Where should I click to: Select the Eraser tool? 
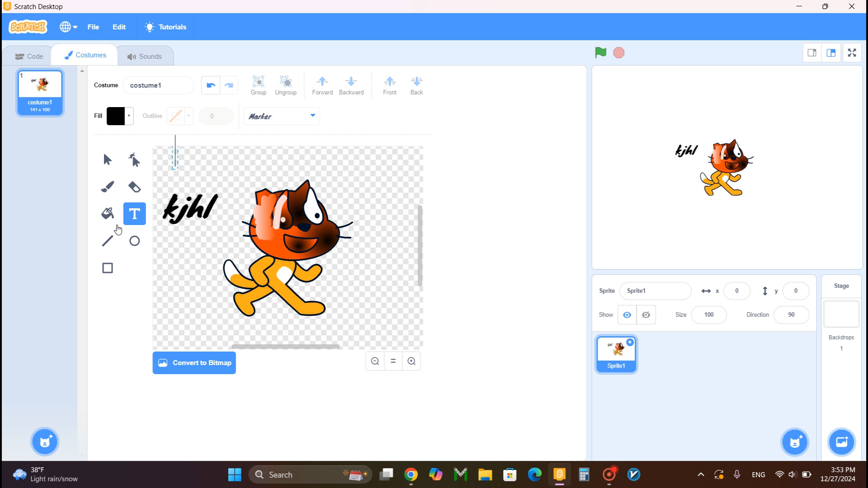134,187
